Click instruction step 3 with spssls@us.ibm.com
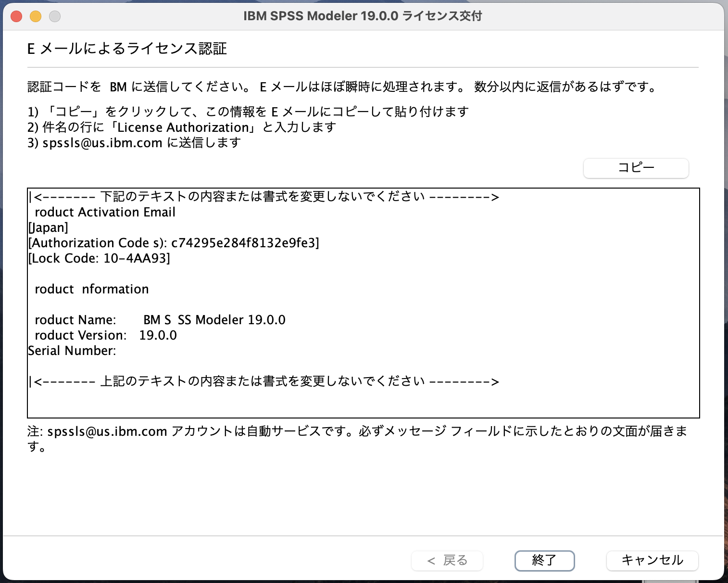 [x=134, y=143]
